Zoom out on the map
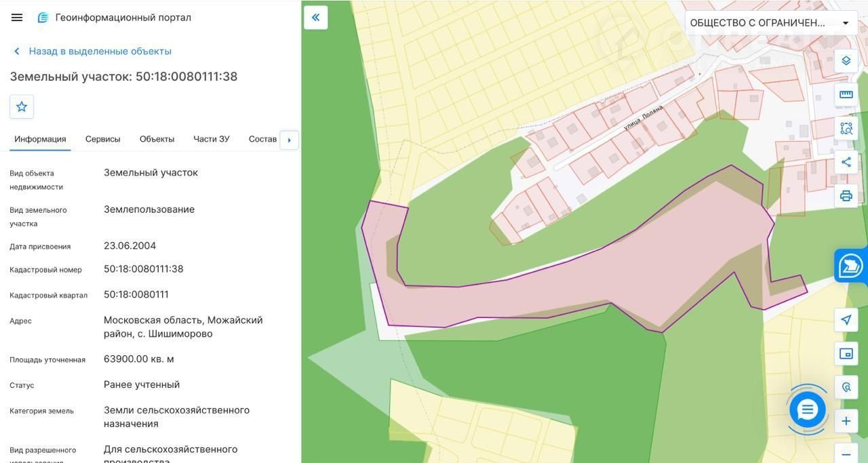The width and height of the screenshot is (868, 463). [x=846, y=454]
